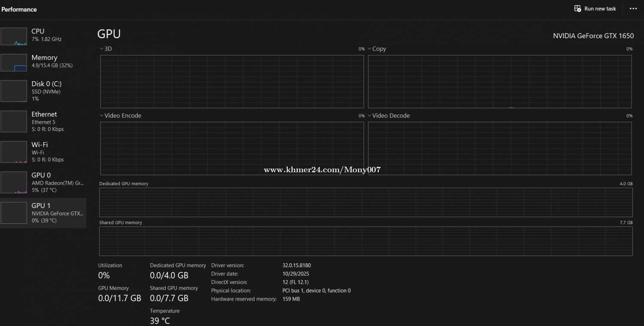Open the Copy engine dropdown chevron
Image resolution: width=644 pixels, height=326 pixels.
[369, 49]
